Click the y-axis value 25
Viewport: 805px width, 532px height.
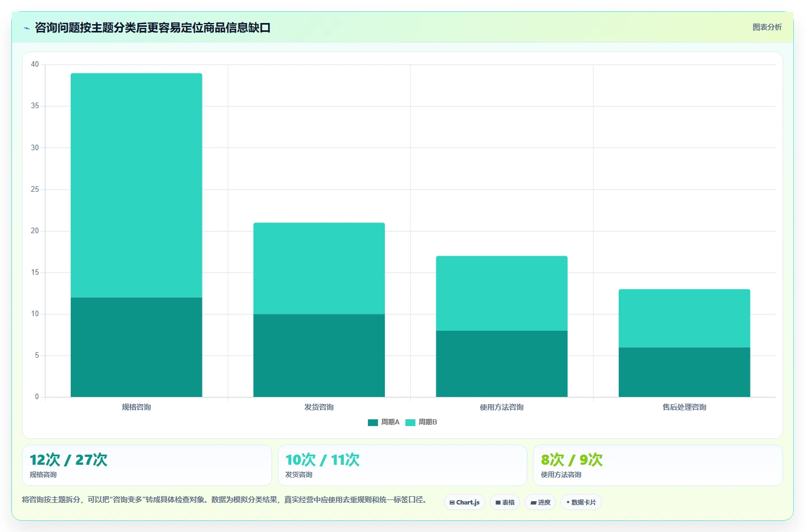pos(35,189)
